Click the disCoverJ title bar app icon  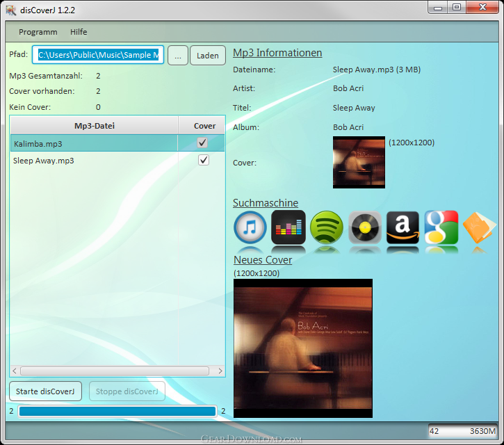(x=10, y=10)
